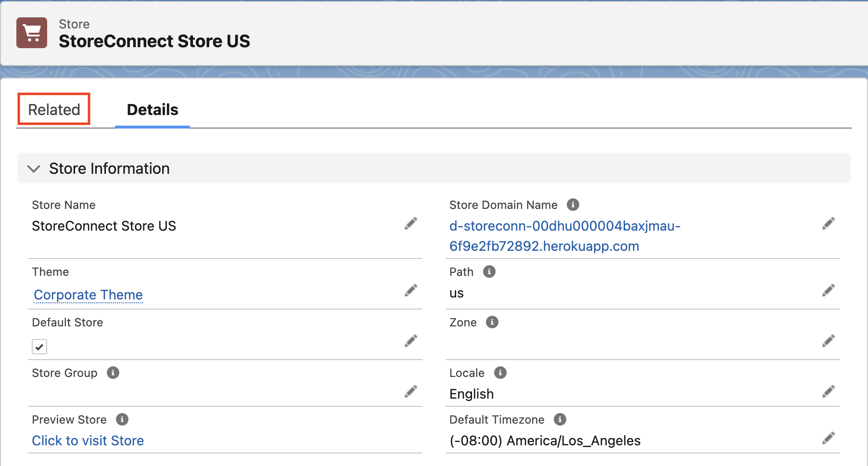Viewport: 868px width, 466px height.
Task: Click the Store Information heading text
Action: (x=109, y=168)
